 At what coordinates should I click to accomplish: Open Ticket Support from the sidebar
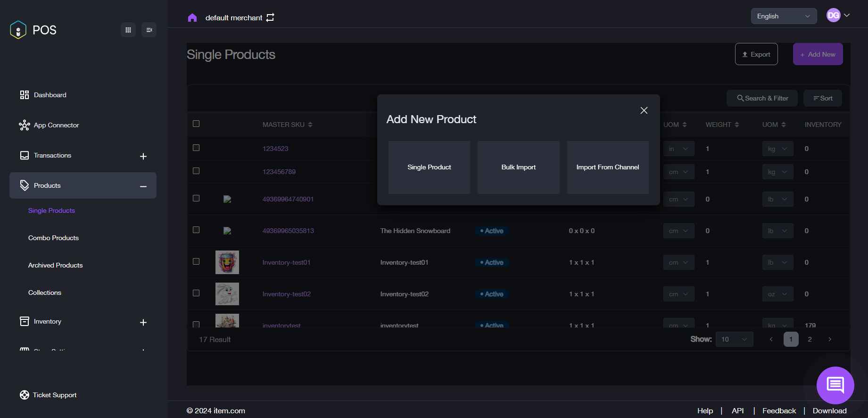click(x=48, y=395)
